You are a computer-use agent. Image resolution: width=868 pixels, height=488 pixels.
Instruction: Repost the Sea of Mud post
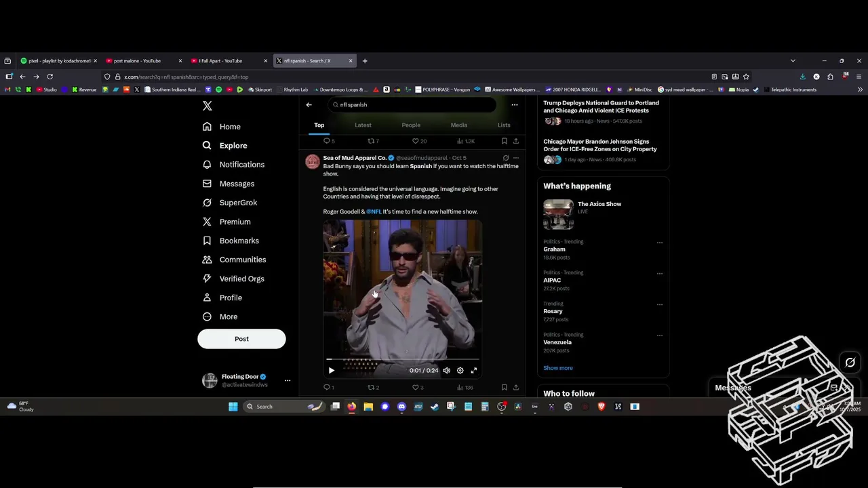pos(373,388)
